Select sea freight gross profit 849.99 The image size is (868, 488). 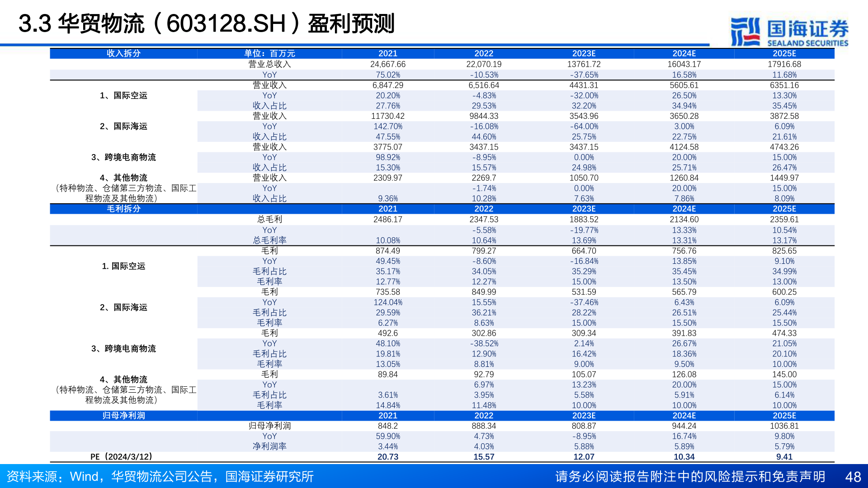pos(484,292)
